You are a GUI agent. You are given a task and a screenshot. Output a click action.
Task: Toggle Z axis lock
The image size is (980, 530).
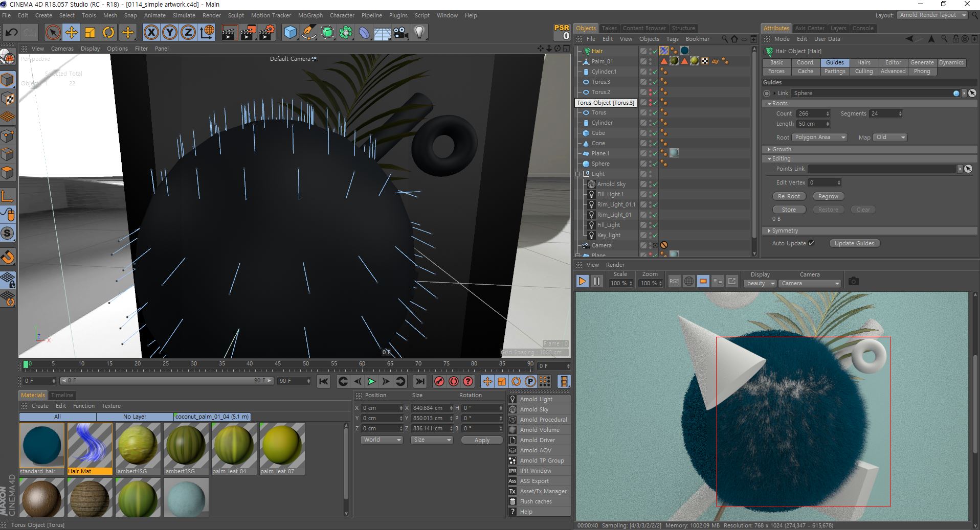tap(188, 33)
